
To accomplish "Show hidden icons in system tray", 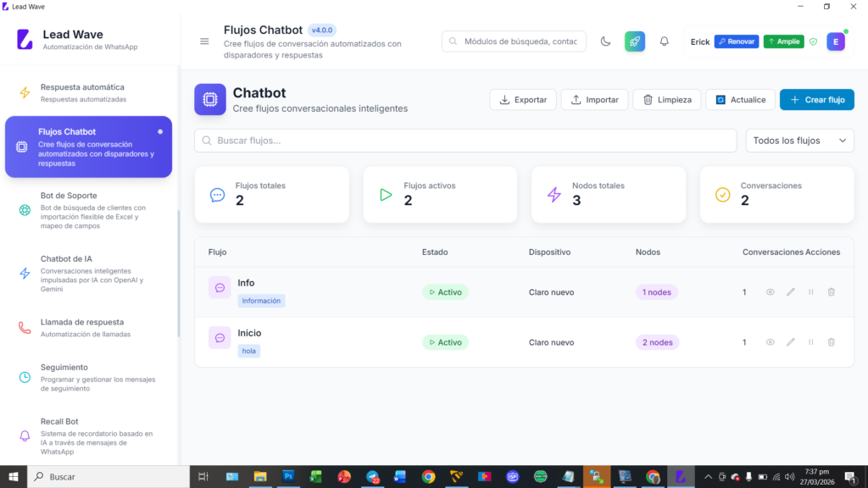I will click(708, 477).
